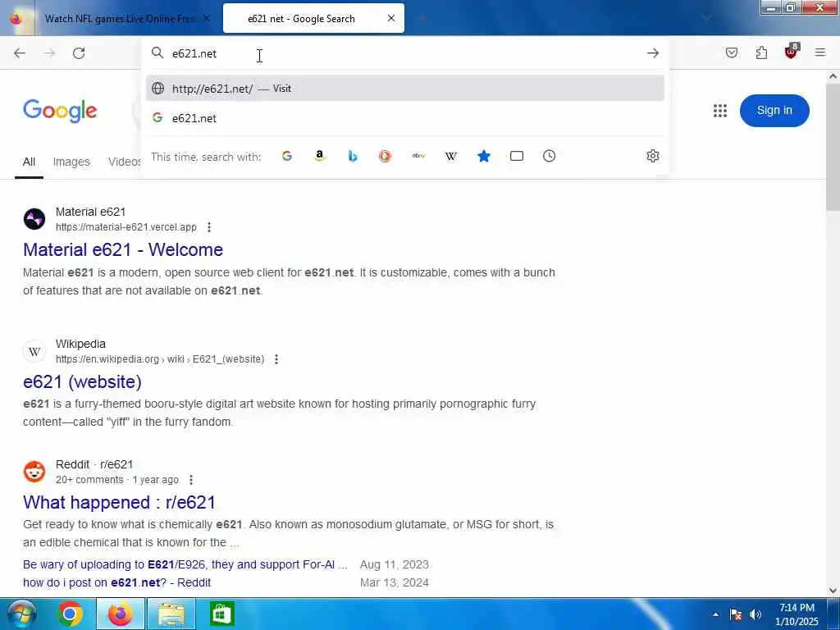840x630 pixels.
Task: Open the Firefox hamburger menu
Action: click(820, 52)
